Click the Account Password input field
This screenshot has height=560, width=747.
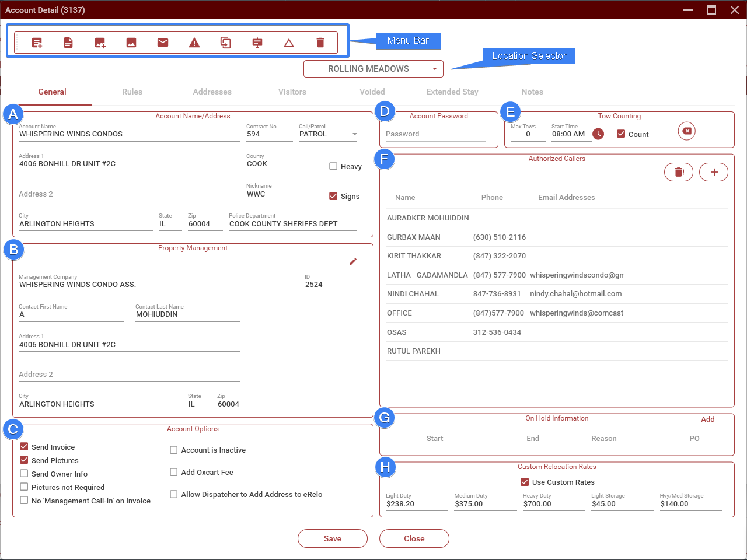point(435,134)
